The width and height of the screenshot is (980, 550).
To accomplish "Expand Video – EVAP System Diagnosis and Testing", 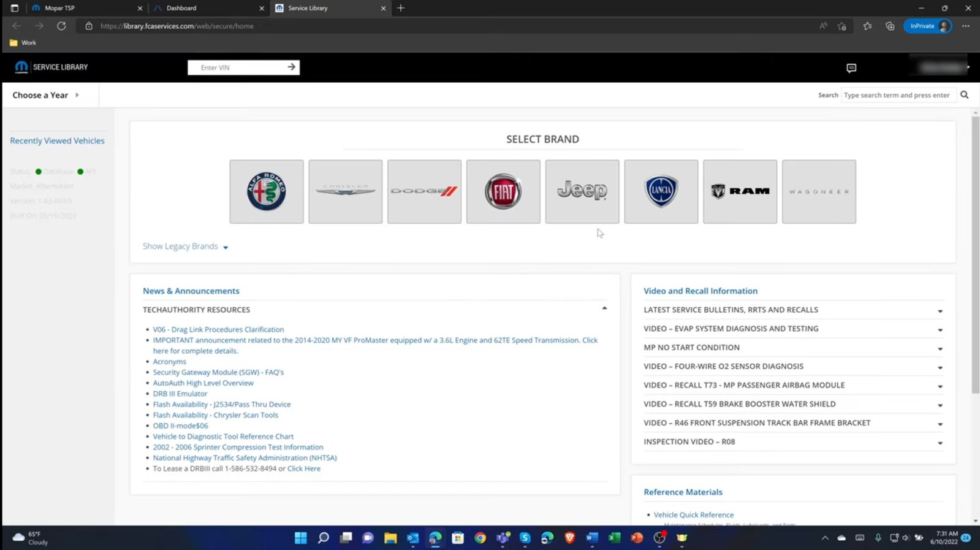I will [x=793, y=329].
